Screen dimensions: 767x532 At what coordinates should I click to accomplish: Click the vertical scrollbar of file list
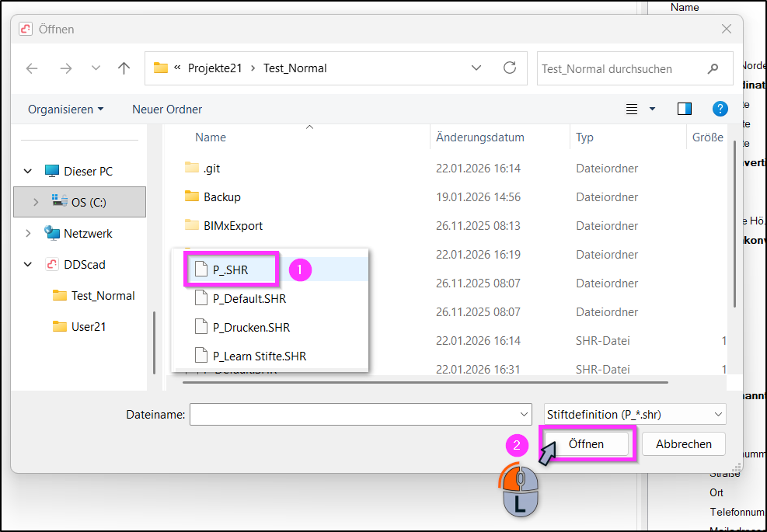[x=734, y=224]
